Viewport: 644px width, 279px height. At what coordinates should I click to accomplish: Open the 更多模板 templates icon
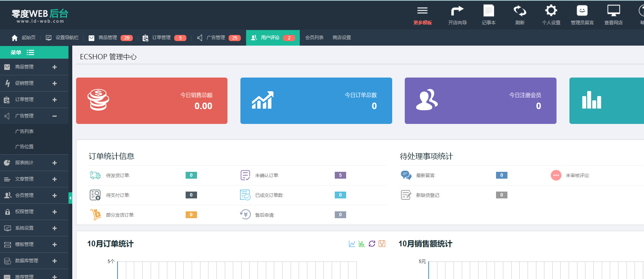422,11
